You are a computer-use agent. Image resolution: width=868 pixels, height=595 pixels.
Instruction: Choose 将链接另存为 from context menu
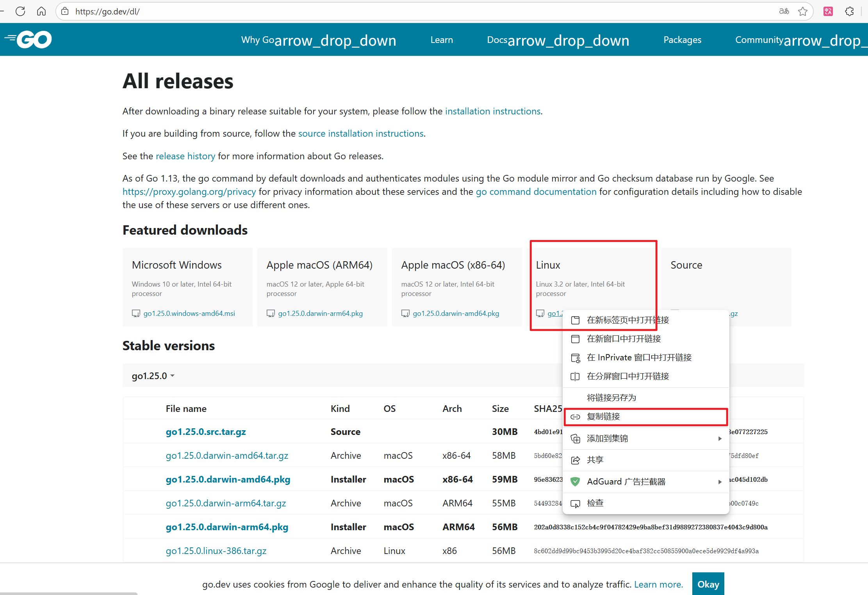(646, 398)
